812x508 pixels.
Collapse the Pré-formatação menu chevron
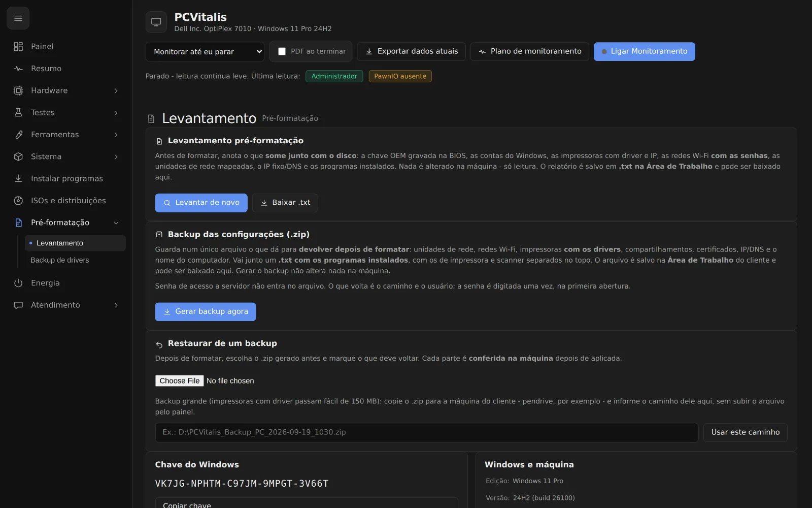point(116,223)
